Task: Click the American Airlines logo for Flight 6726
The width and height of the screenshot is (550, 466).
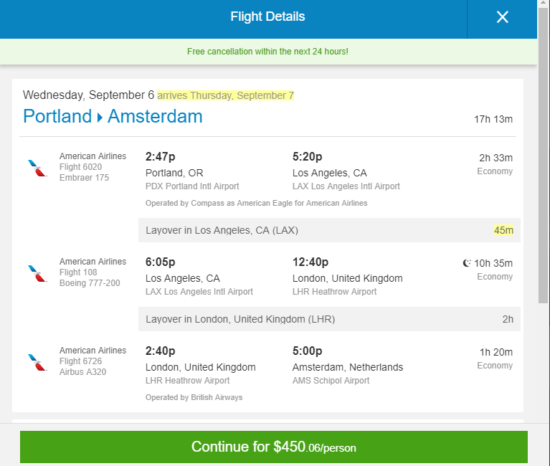Action: tap(37, 363)
